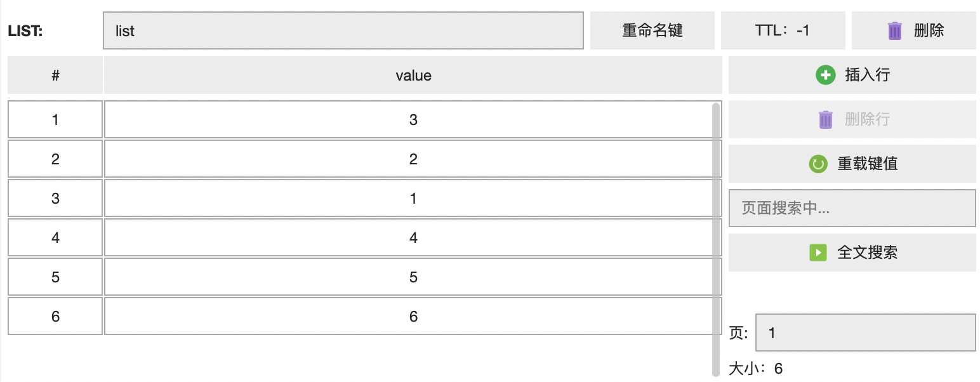
Task: Select the row 2 value cell showing 2
Action: (x=413, y=159)
